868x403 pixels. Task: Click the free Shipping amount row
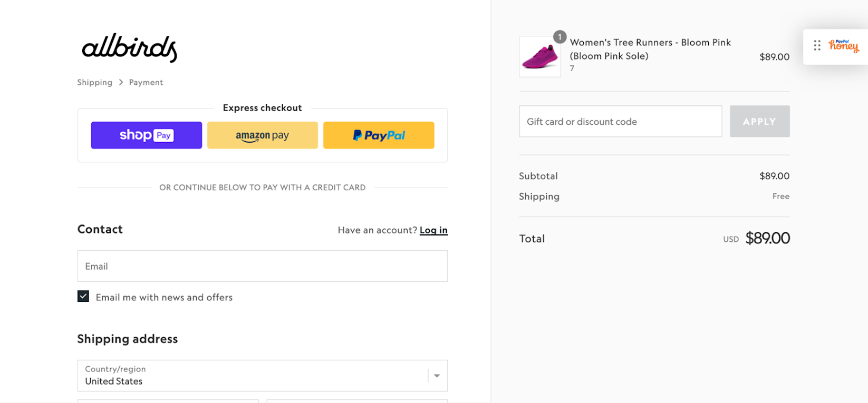(x=780, y=196)
